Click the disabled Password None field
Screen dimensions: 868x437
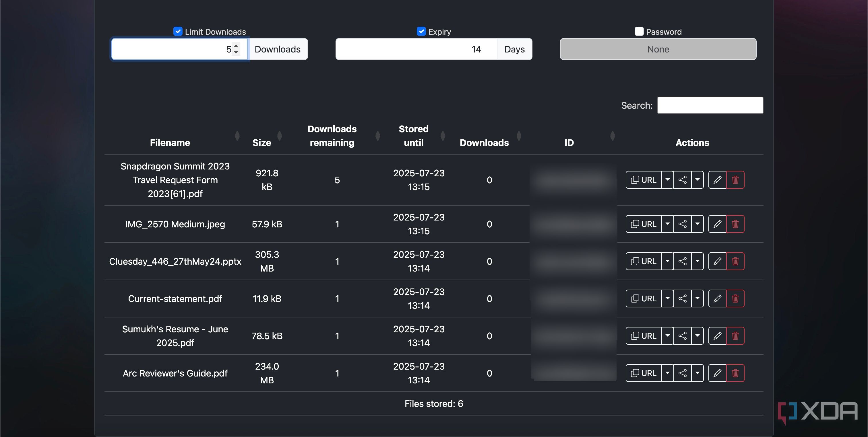click(x=658, y=49)
